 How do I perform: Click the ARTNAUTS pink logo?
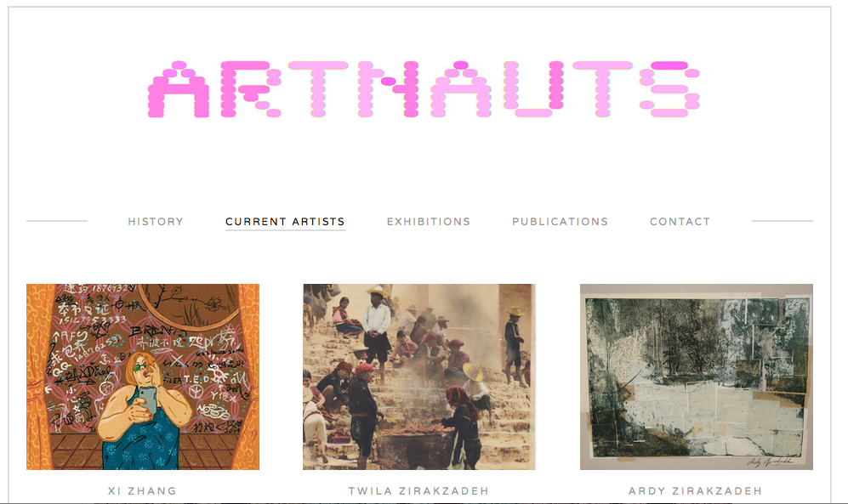(424, 89)
